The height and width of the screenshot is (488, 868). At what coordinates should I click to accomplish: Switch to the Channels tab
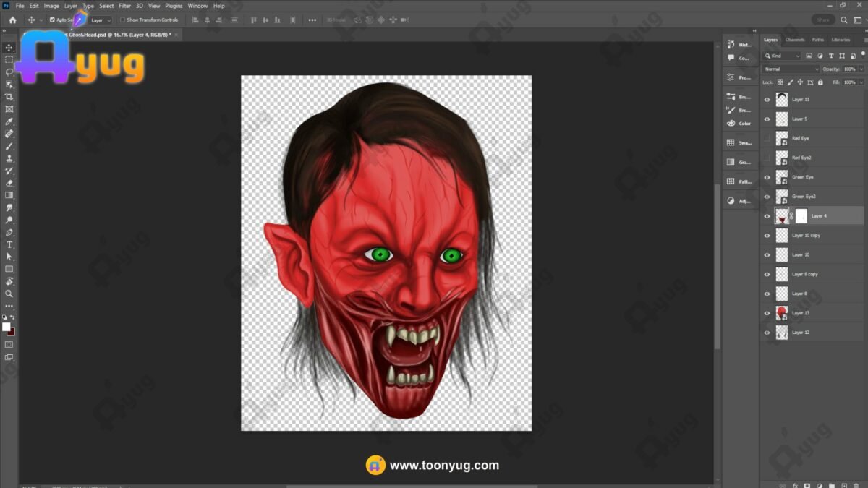[x=795, y=40]
